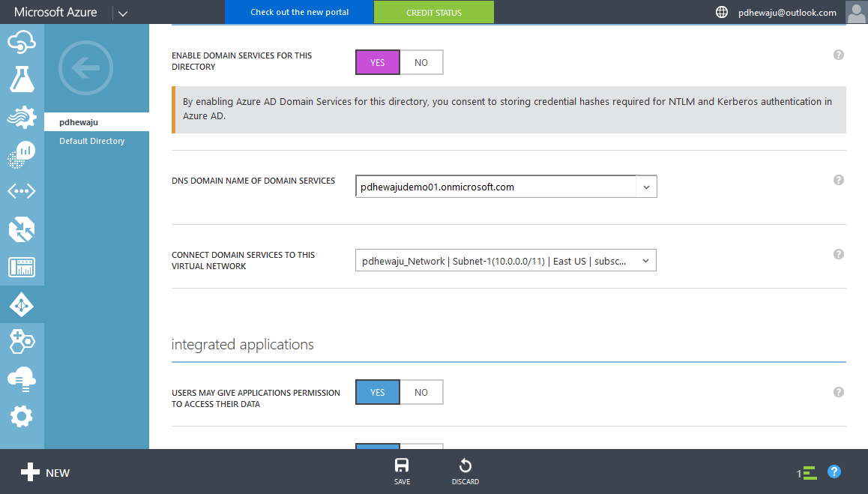Click into the DNS domain name text field
868x494 pixels.
496,187
